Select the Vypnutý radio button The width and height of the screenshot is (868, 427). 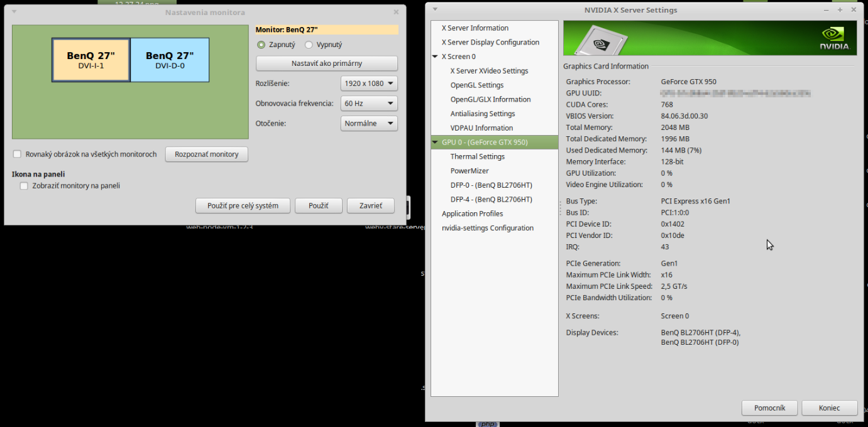click(309, 45)
